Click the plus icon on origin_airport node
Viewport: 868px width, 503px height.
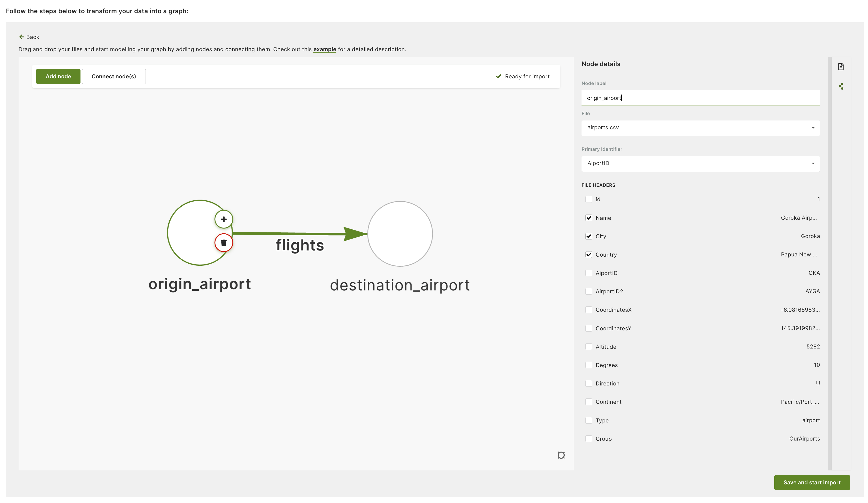point(224,219)
